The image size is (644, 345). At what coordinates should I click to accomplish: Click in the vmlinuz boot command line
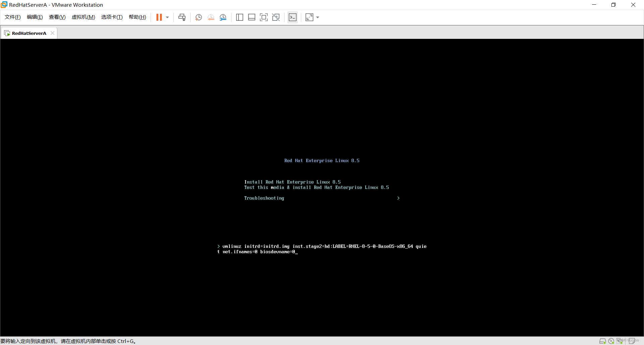[322, 249]
